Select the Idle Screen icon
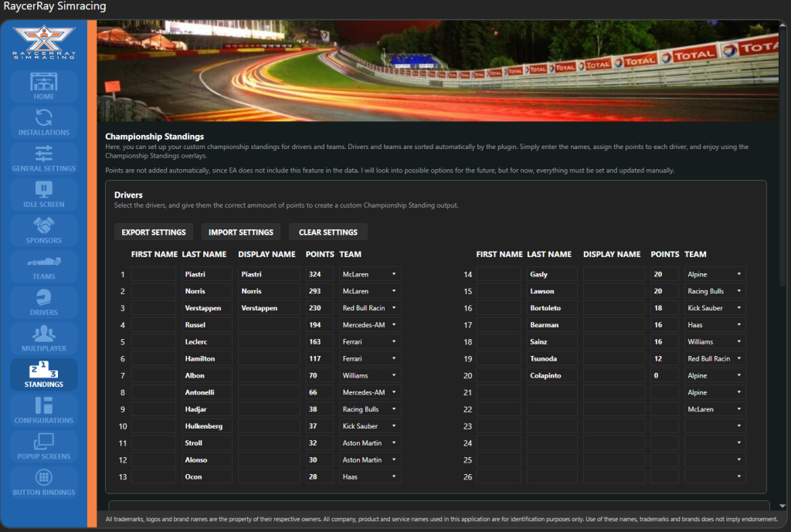Viewport: 791px width, 532px height. [44, 190]
